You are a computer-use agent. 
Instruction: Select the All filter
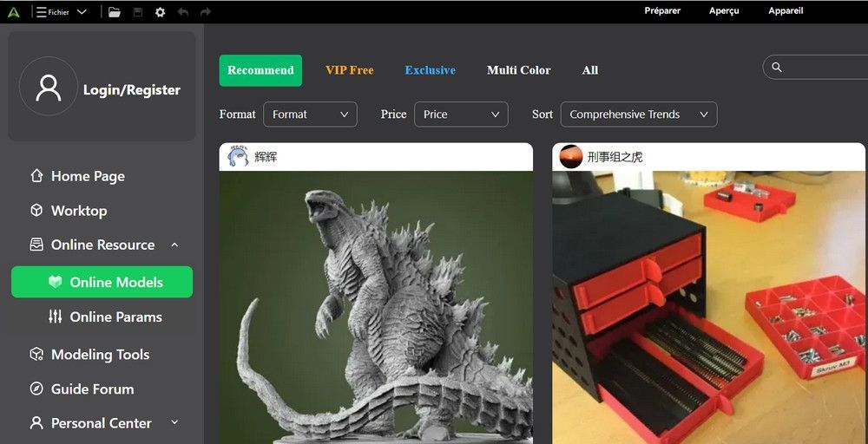[x=590, y=70]
